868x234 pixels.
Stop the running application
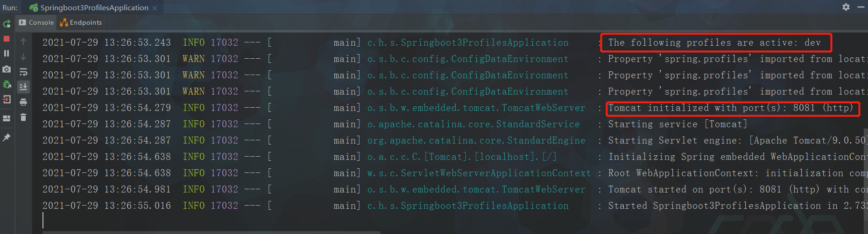click(7, 39)
